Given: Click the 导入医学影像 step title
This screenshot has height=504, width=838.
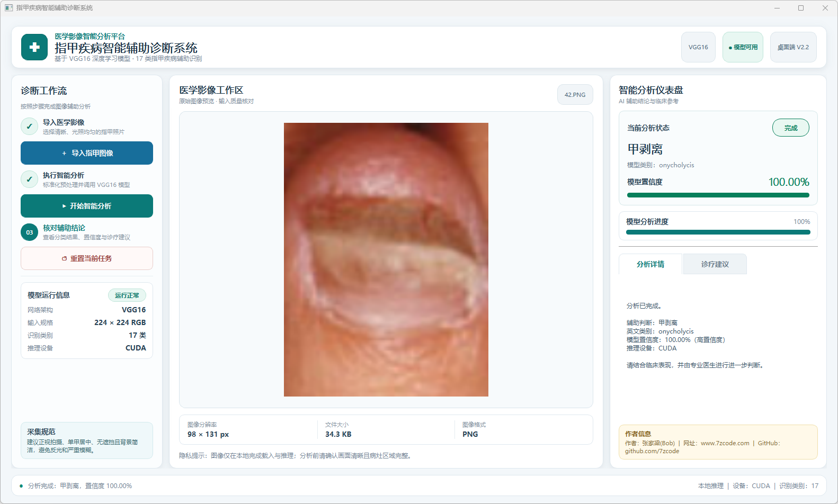Looking at the screenshot, I should (64, 122).
